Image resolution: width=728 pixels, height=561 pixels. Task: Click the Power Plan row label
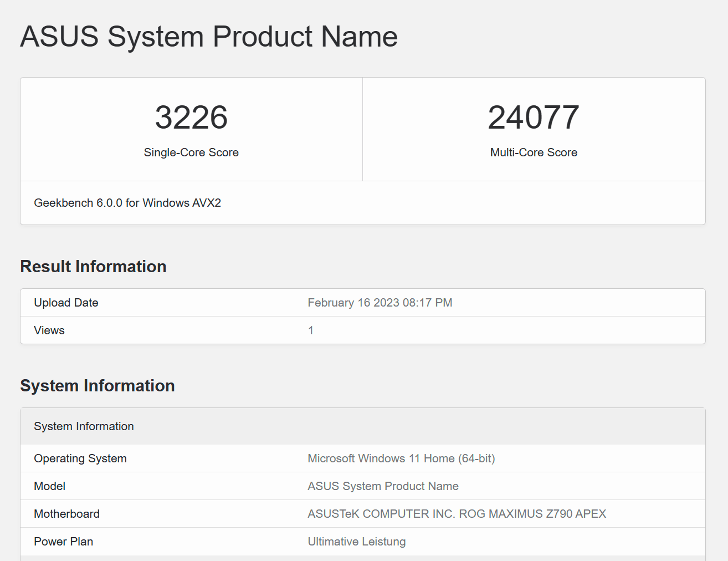pyautogui.click(x=64, y=542)
